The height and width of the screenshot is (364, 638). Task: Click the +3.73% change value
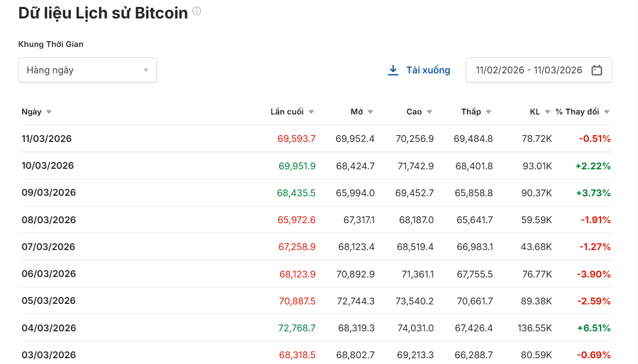(x=593, y=193)
